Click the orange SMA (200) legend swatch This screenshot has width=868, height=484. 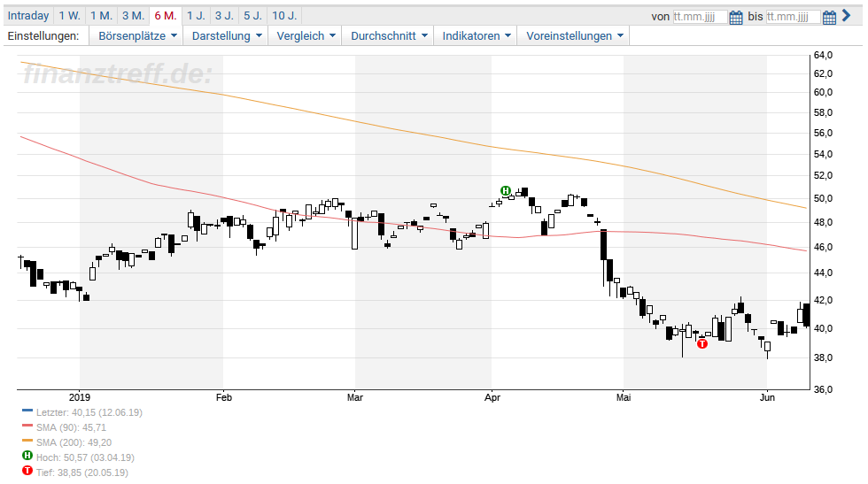tap(27, 441)
